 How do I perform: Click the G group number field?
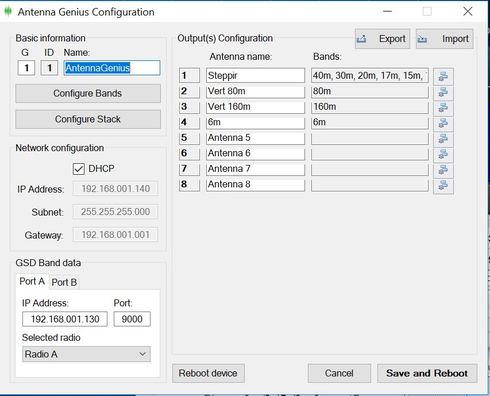(26, 68)
